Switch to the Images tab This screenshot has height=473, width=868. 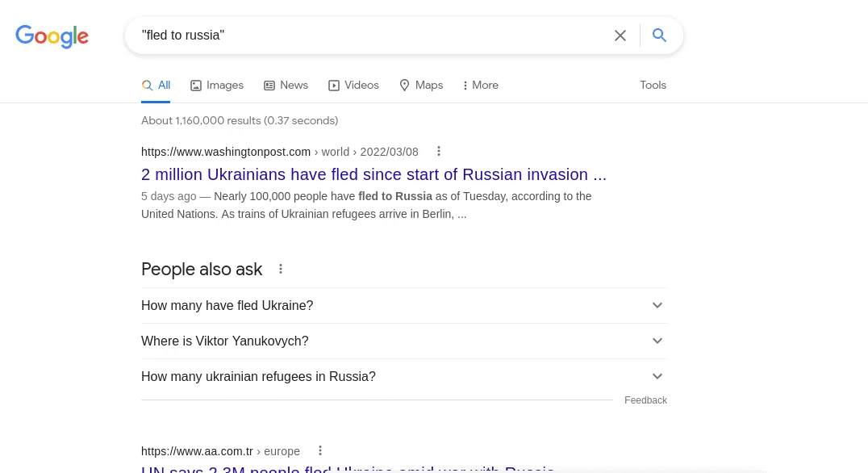point(217,86)
